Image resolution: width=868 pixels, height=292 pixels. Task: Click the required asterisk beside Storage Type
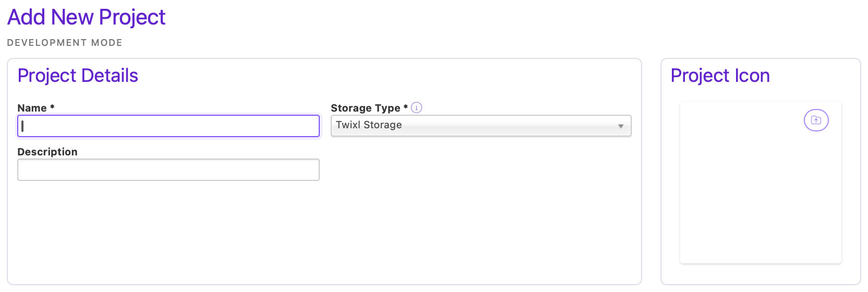click(x=406, y=107)
